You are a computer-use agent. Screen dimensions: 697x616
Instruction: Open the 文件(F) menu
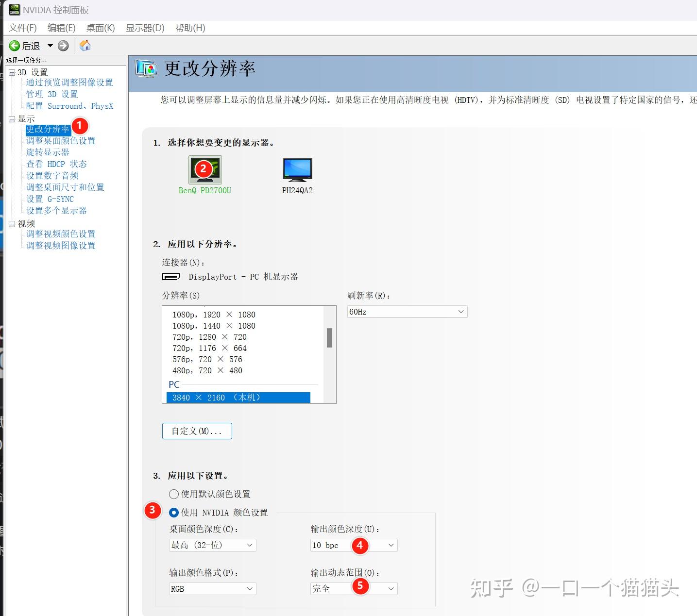point(23,28)
